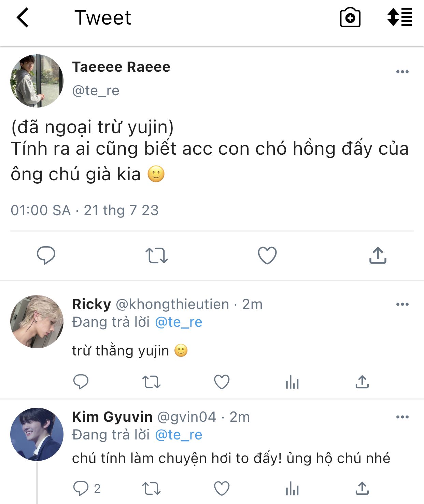Screen dimensions: 424x504
Task: Expand options menu on Kim Gyuvin's reply
Action: pyautogui.click(x=402, y=417)
